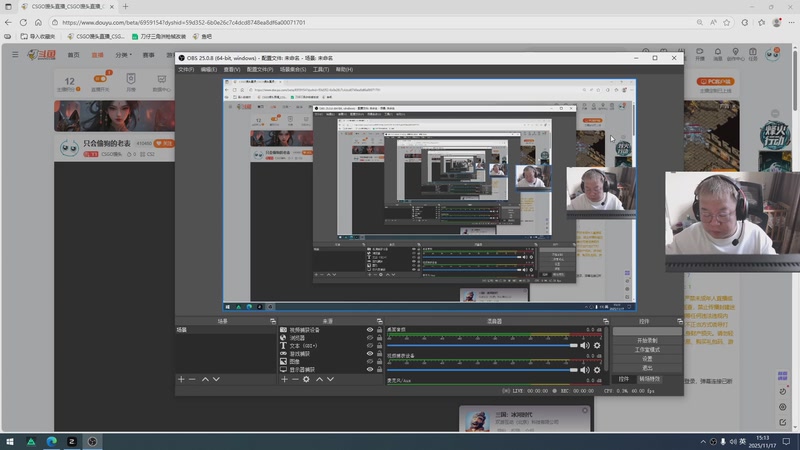The width and height of the screenshot is (800, 450).
Task: Switch to the 转场特效 tab in OBS
Action: [x=649, y=379]
